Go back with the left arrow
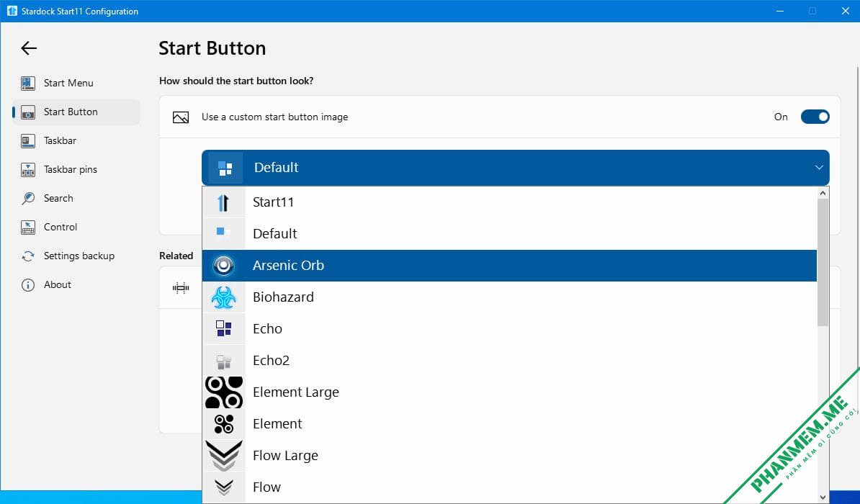 (x=29, y=48)
